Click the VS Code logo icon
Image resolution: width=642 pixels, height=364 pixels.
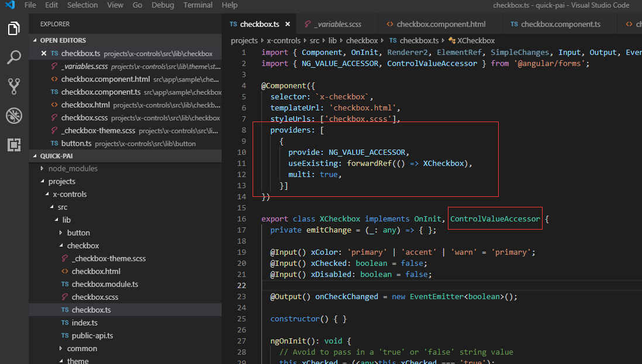click(9, 5)
